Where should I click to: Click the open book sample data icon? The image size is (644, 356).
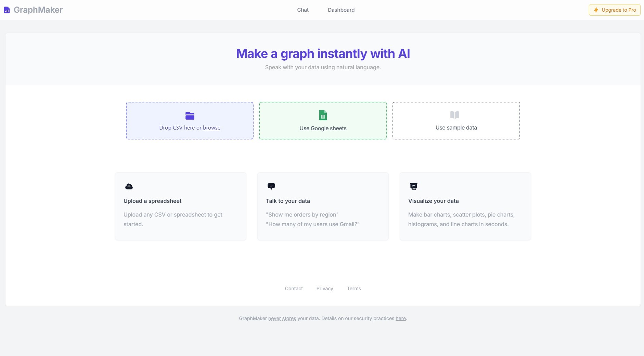[x=455, y=115]
